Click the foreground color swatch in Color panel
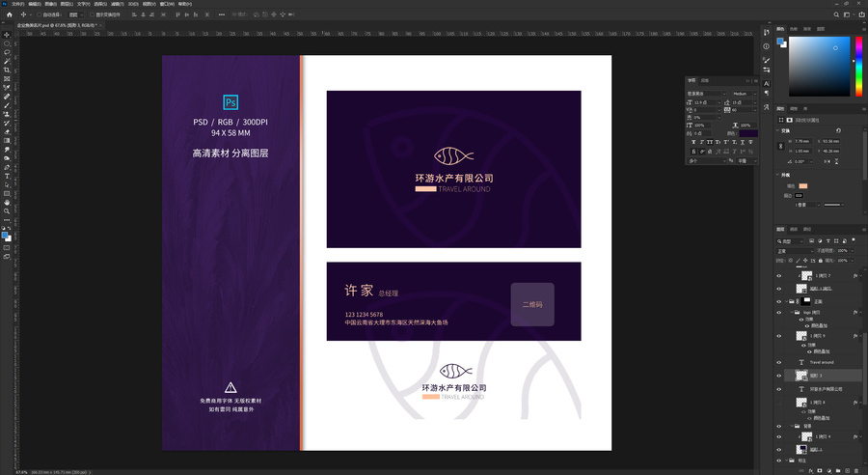 coord(780,41)
